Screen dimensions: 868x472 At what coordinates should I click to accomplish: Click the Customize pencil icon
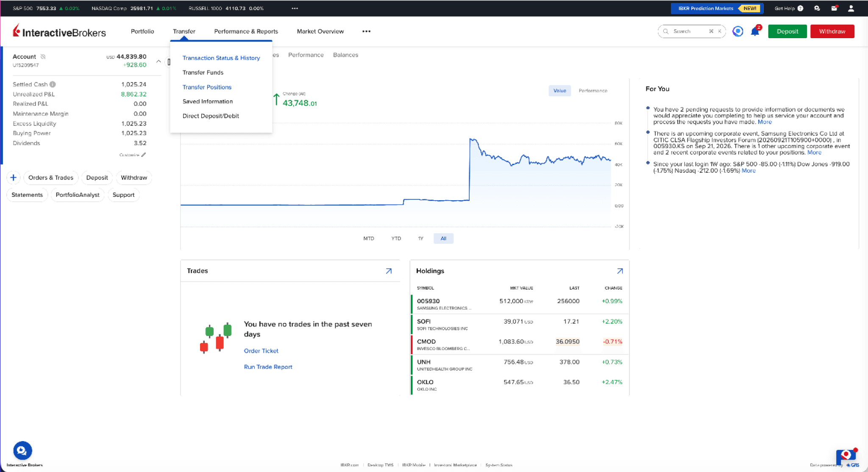pyautogui.click(x=144, y=155)
